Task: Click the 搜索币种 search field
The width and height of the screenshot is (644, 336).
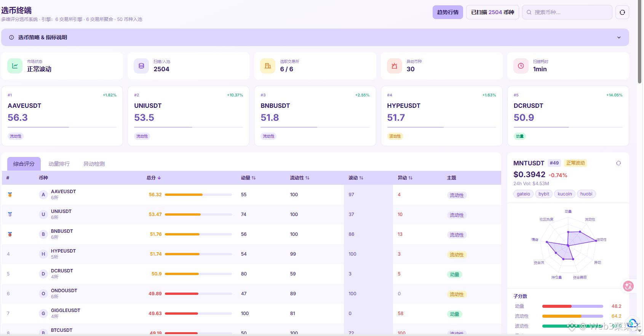Action: coord(567,12)
